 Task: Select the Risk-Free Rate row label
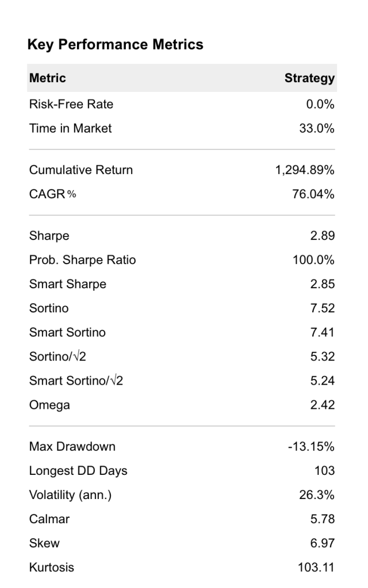click(x=71, y=104)
